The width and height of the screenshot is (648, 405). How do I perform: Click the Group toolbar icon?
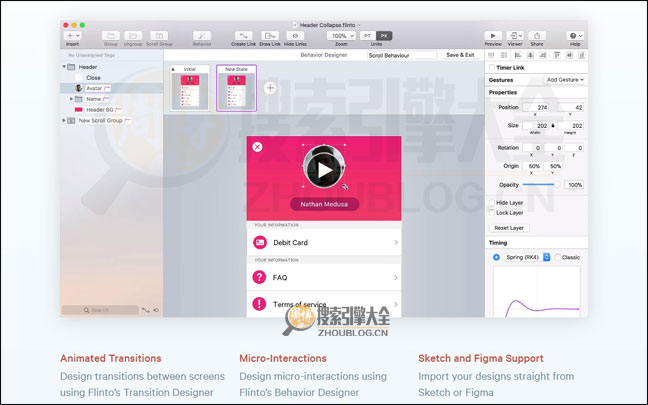(x=111, y=36)
